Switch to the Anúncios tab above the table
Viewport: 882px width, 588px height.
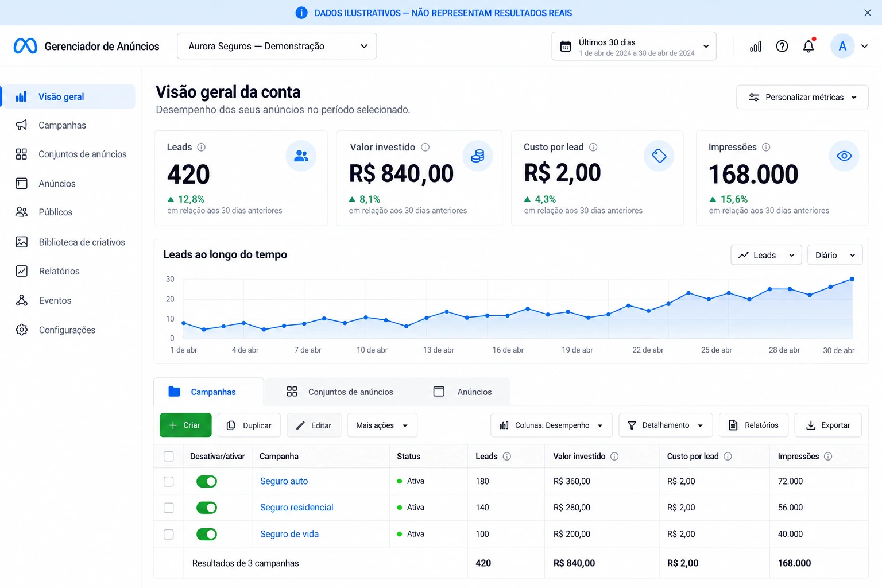[x=462, y=392]
